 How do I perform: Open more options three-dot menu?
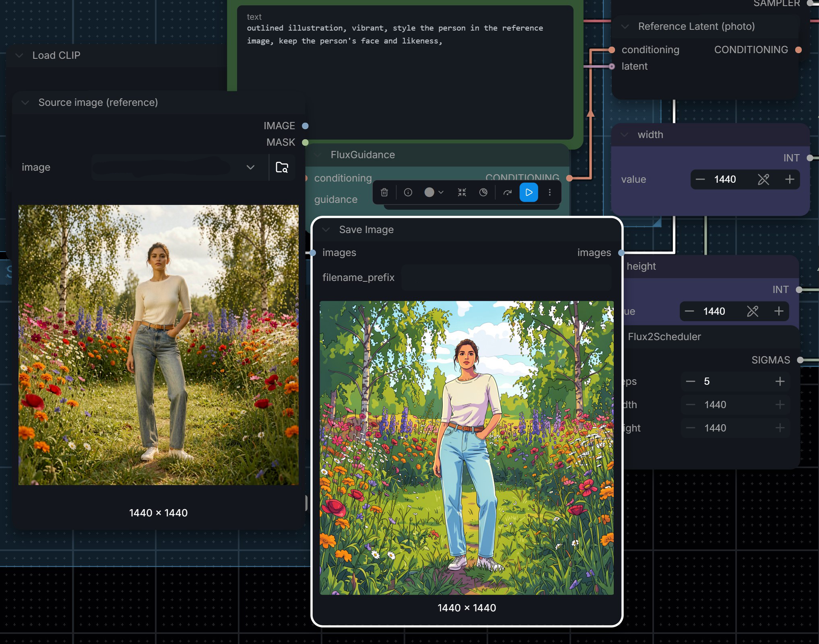tap(550, 192)
